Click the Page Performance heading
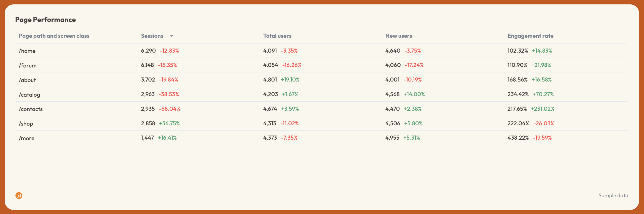Image resolution: width=644 pixels, height=214 pixels. point(45,20)
